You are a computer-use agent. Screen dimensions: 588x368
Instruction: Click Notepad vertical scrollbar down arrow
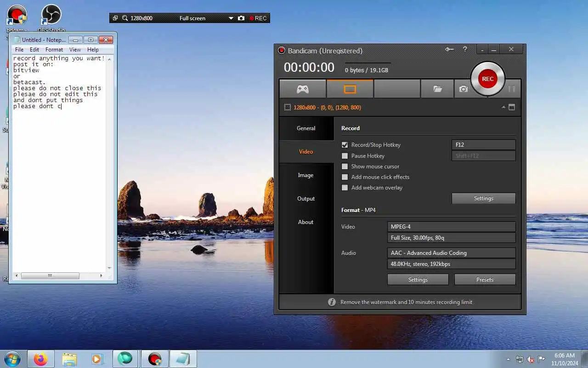(x=109, y=268)
